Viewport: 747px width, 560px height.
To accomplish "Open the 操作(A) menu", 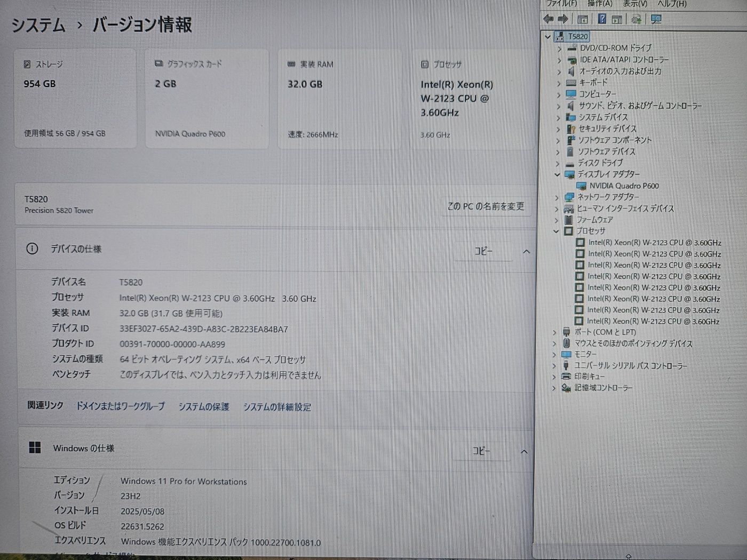I will pos(600,4).
